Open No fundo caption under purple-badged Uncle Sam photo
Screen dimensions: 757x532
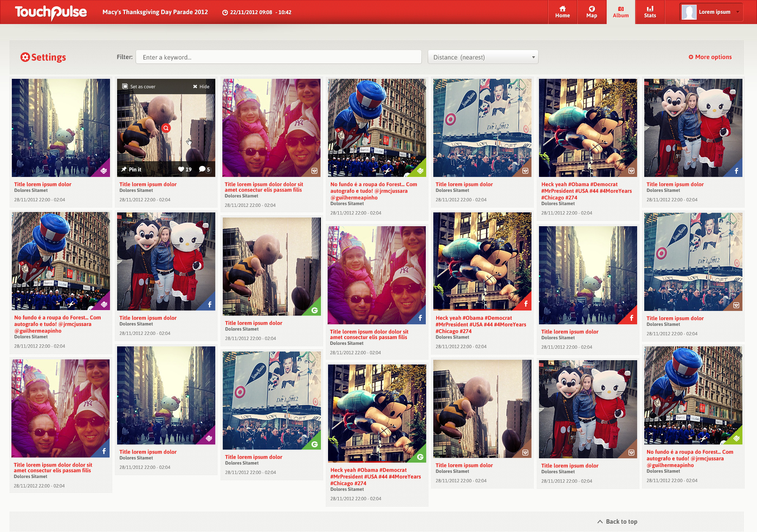click(x=58, y=324)
